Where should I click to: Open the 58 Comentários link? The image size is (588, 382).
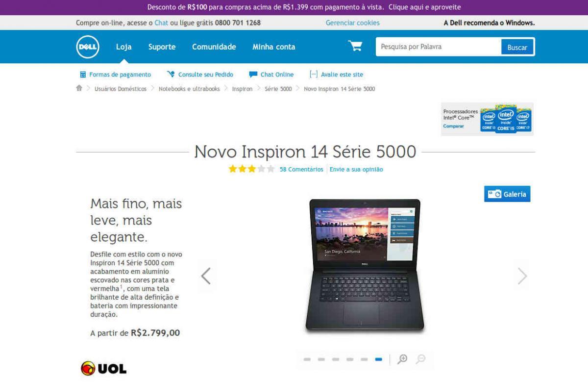coord(301,169)
